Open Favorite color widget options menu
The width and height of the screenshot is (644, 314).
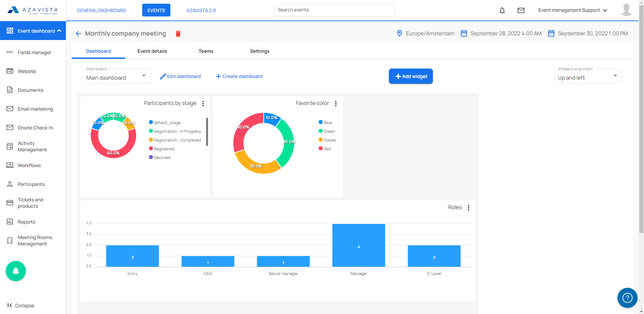click(336, 104)
